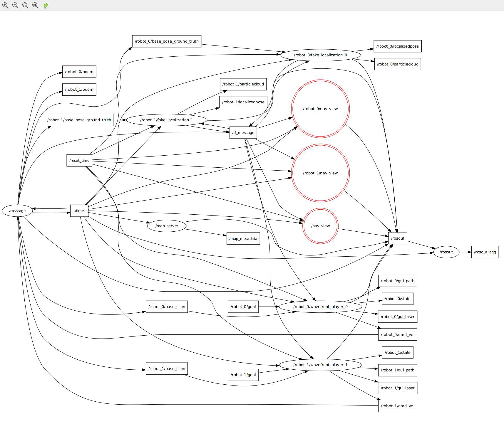
Task: Click the /tf_message topic box
Action: point(243,132)
